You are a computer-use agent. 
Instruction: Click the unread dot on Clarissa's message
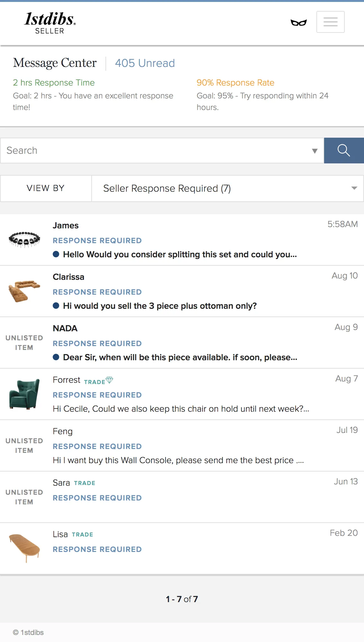coord(56,306)
